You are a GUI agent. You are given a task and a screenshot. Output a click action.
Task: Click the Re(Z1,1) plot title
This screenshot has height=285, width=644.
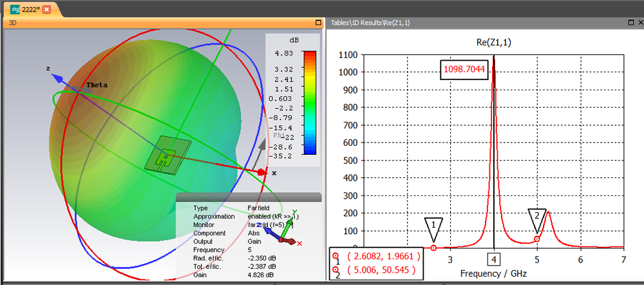(493, 42)
